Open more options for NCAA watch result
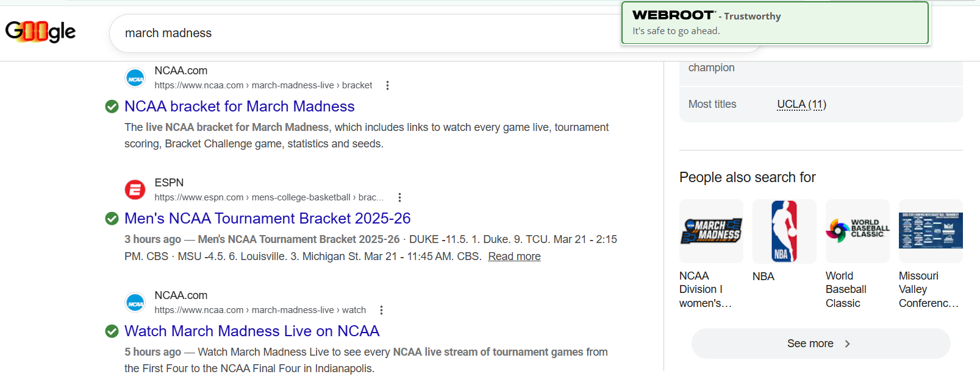The height and width of the screenshot is (377, 980). [381, 310]
